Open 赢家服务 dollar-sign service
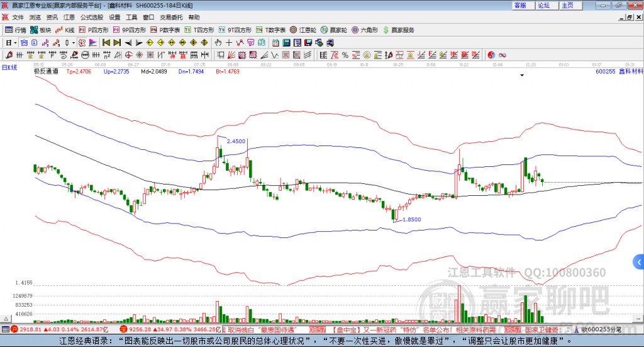Screen dimensions: 644x347 point(398,30)
